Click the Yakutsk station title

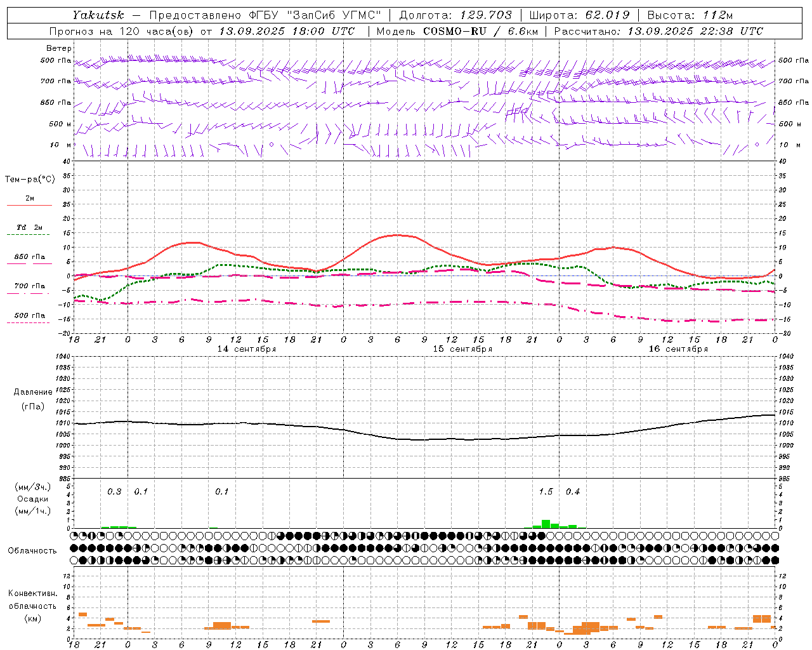98,15
